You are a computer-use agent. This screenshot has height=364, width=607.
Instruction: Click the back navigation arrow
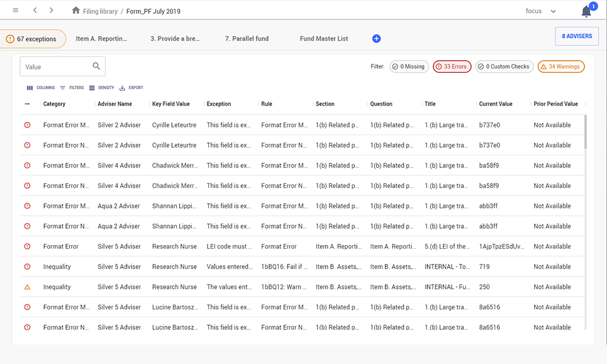35,11
